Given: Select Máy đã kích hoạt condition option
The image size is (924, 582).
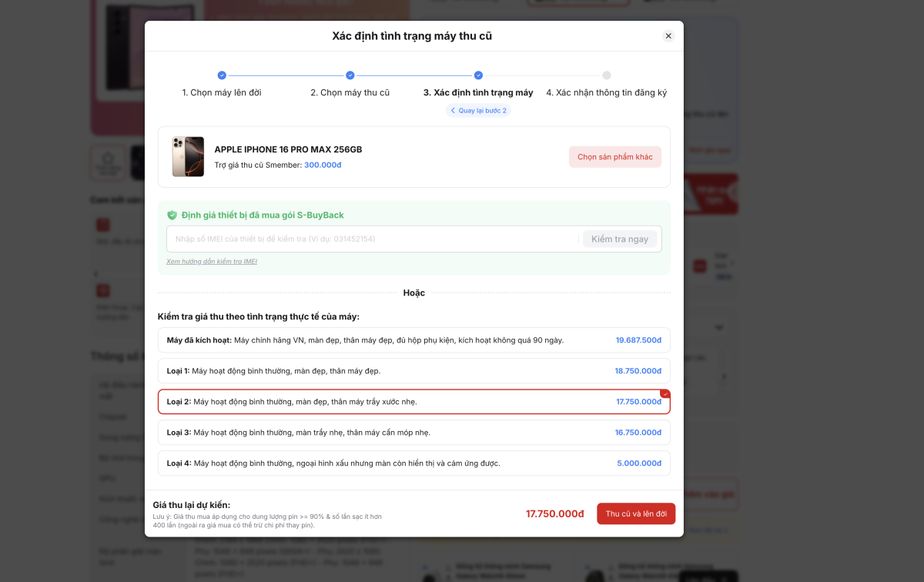Looking at the screenshot, I should pos(414,340).
